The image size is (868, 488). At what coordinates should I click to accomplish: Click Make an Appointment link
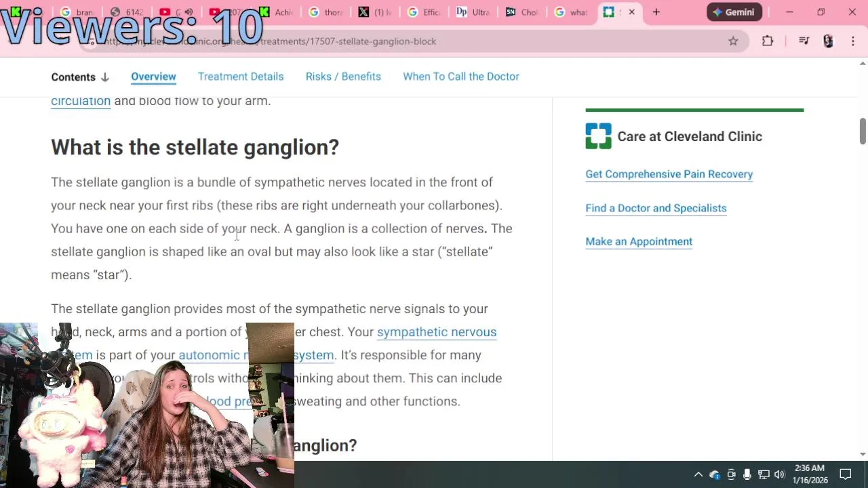[x=639, y=241]
